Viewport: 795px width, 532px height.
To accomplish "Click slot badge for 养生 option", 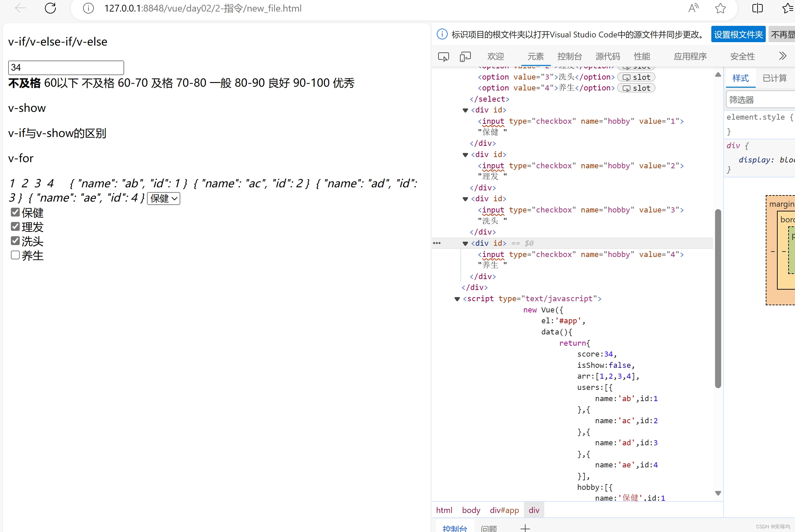I will [636, 88].
